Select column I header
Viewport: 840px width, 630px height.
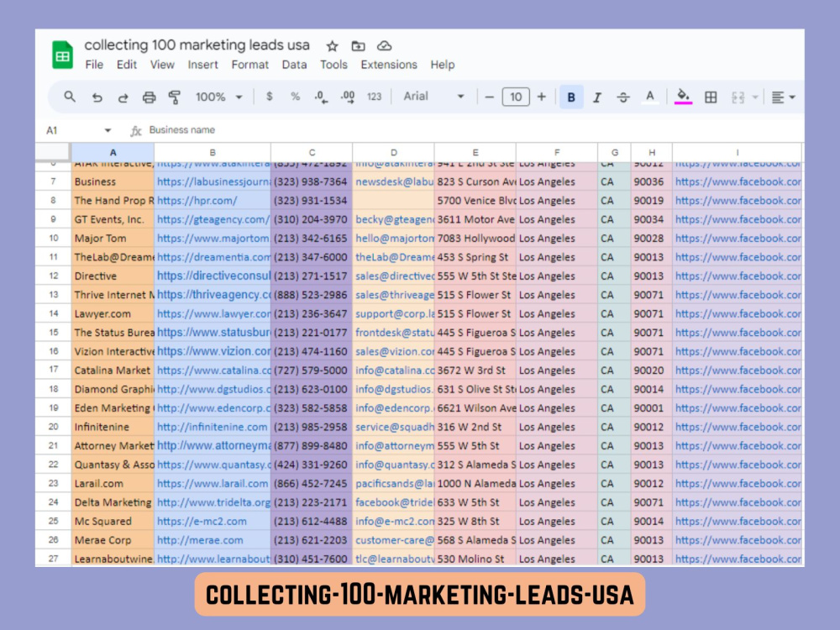[738, 152]
